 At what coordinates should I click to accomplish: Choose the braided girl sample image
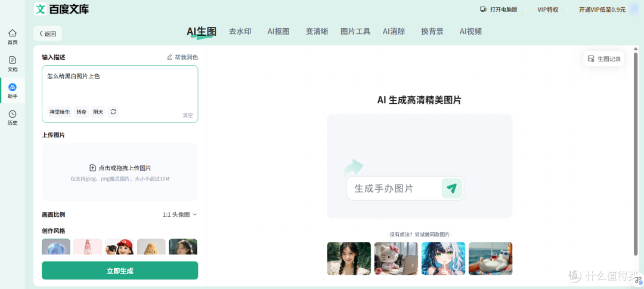coord(349,259)
